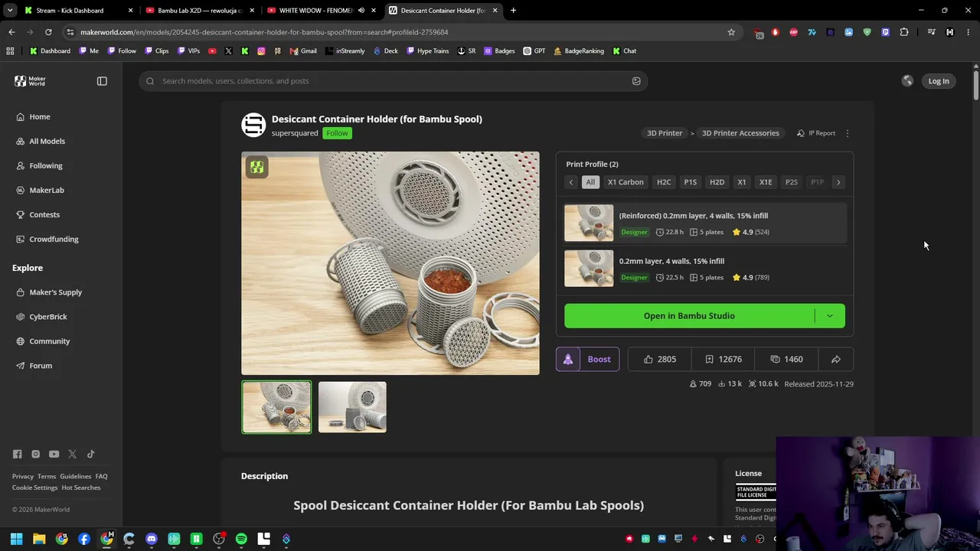Click the image search icon in search bar
Viewport: 980px width, 551px height.
point(636,81)
